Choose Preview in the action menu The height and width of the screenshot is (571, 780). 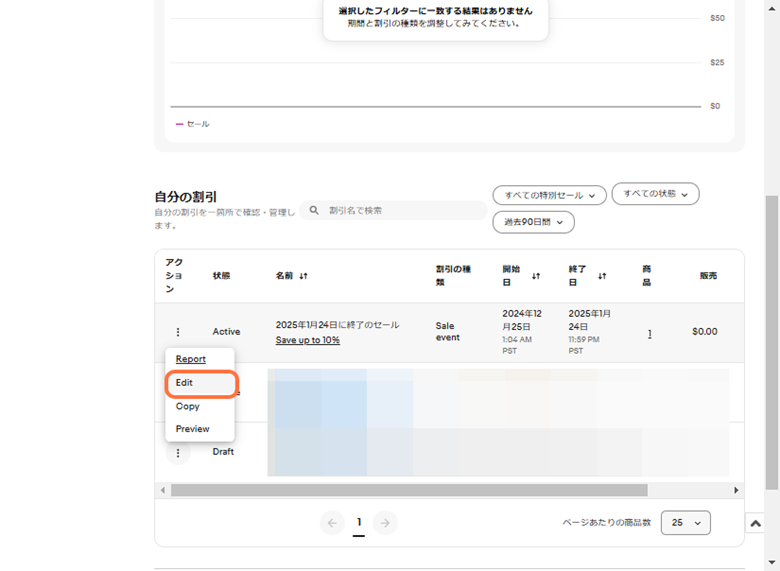click(x=192, y=429)
